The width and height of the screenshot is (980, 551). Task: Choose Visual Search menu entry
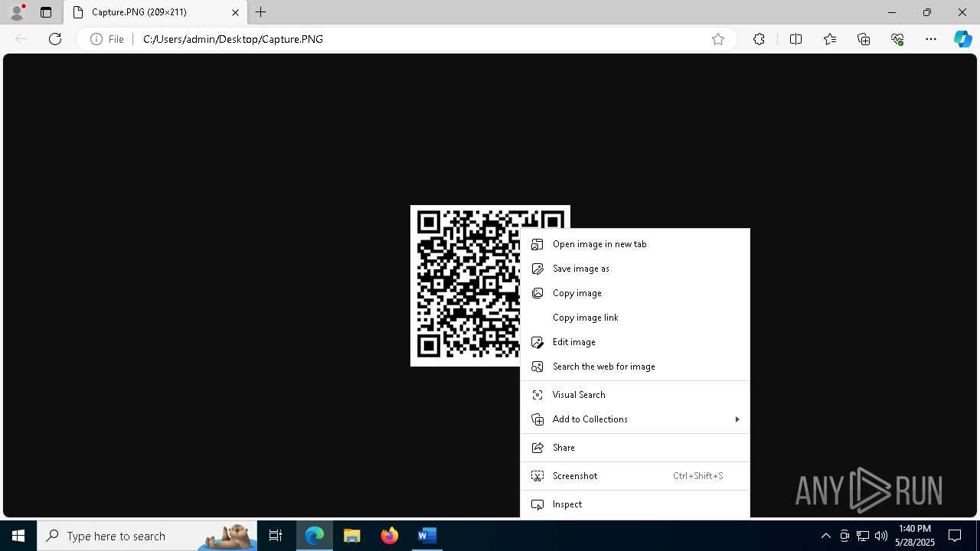[x=635, y=395]
